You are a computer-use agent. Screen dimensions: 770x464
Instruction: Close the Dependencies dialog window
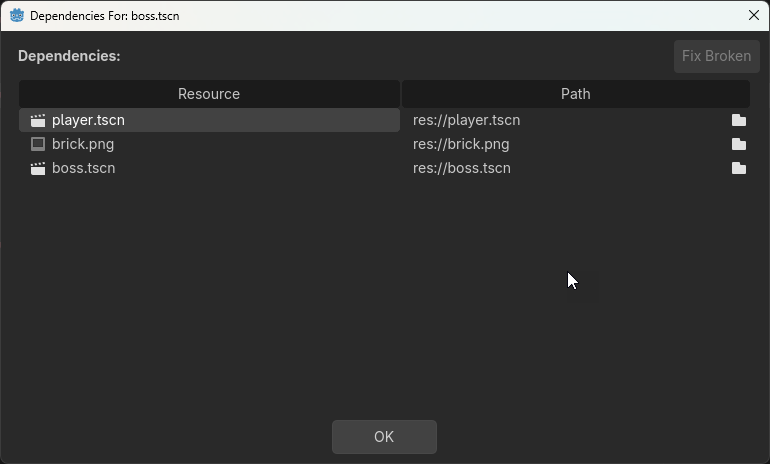(x=754, y=16)
